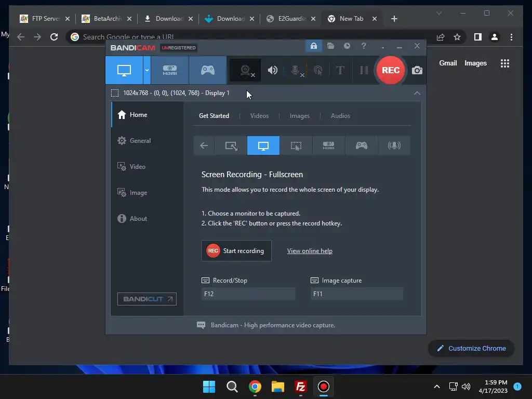Open File Explorer from taskbar

[277, 387]
